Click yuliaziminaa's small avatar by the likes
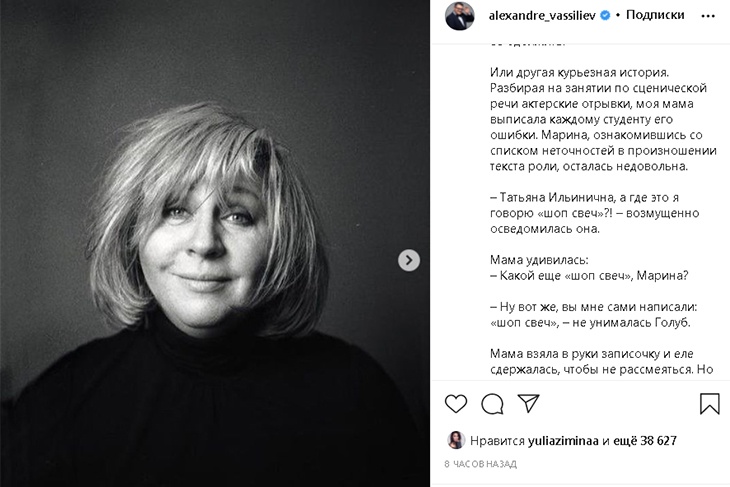 pos(453,439)
